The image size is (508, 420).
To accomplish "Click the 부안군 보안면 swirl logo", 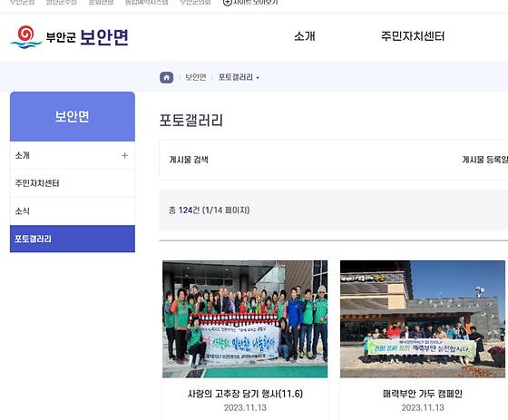I will point(26,37).
